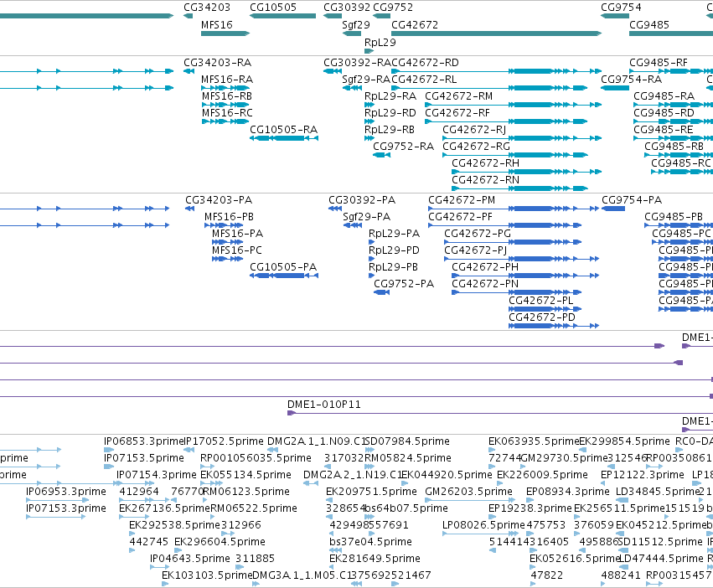Click the Sgf29 gene label
Viewport: 713px width, 588px height.
point(356,24)
